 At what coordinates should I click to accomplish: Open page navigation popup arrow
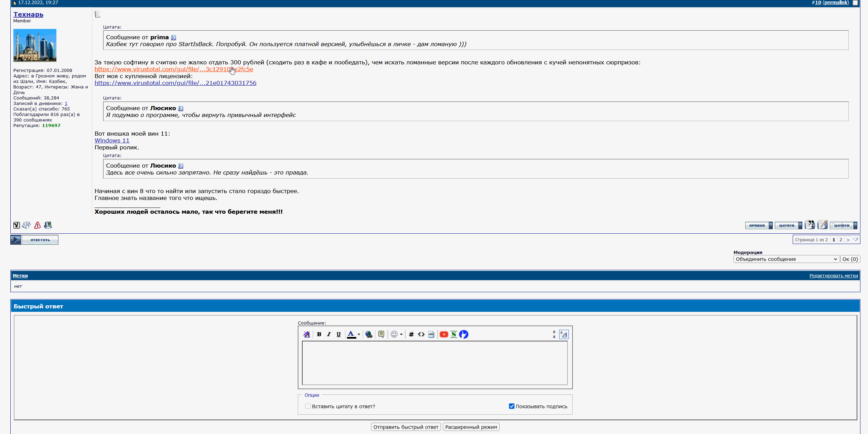(x=856, y=240)
